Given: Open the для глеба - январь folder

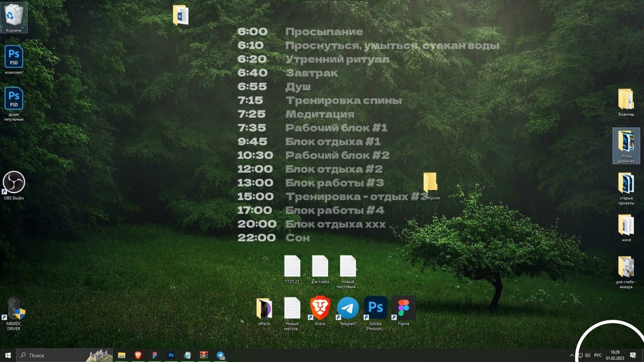Looking at the screenshot, I should pyautogui.click(x=626, y=272).
